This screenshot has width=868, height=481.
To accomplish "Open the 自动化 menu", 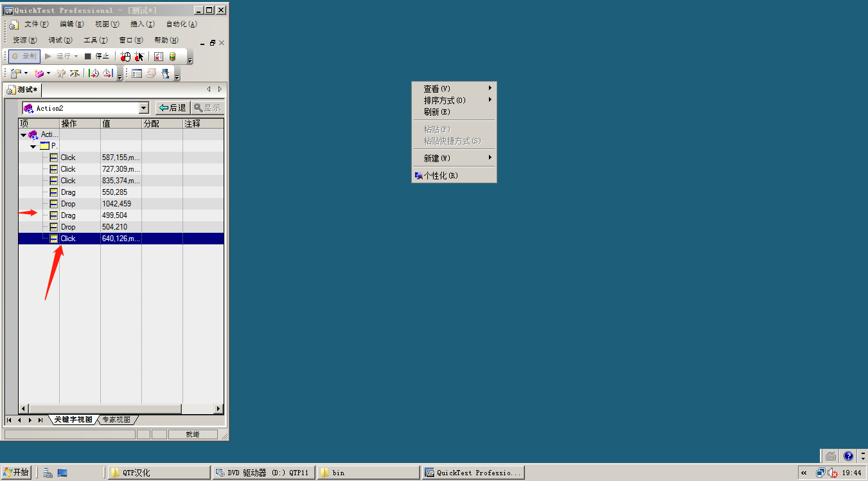I will pos(181,24).
